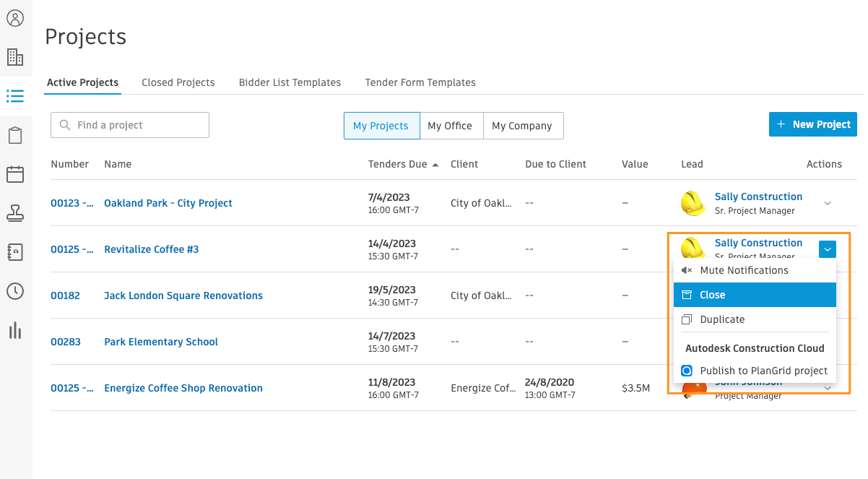This screenshot has width=868, height=479.
Task: Click the muted speaker icon in the menu
Action: click(x=687, y=270)
